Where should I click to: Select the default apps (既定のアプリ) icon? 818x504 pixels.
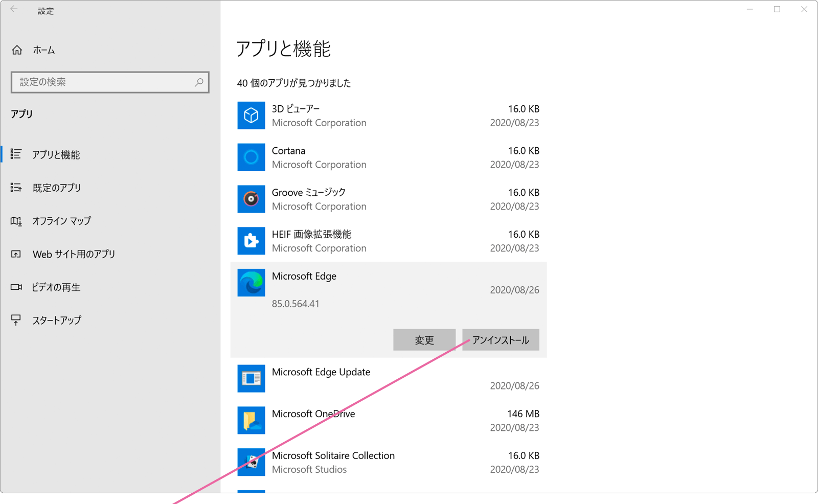(x=16, y=188)
